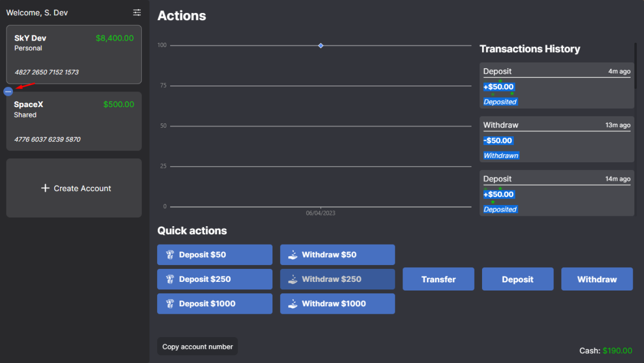Open the settings sliders icon beside Welcome
This screenshot has height=363, width=644.
(x=137, y=12)
